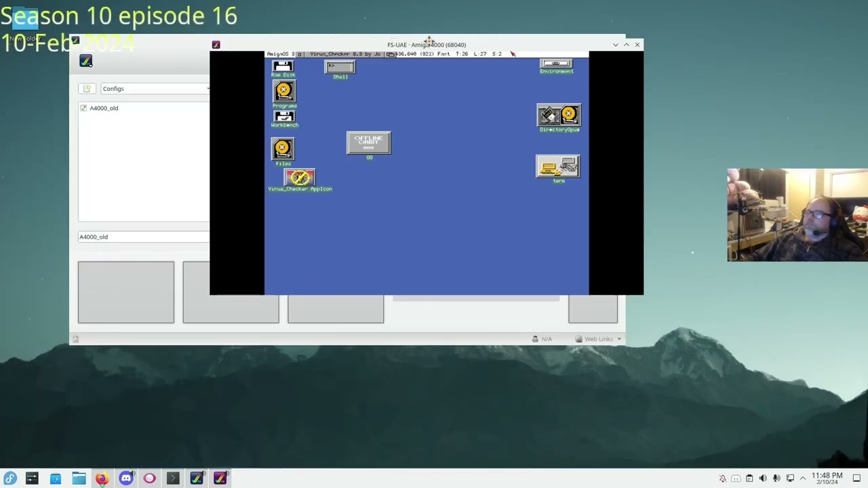Open Firefox from the taskbar

102,479
